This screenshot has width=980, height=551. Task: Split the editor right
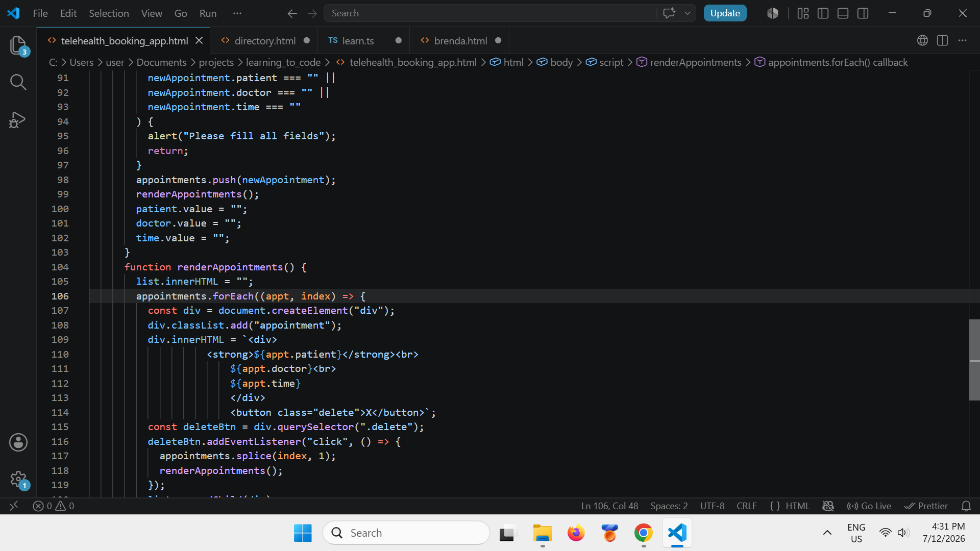pos(942,40)
